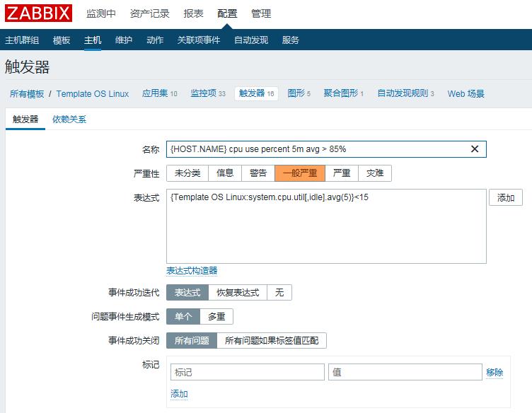Set severity to 警告
Viewport: 532px width, 413px height.
tap(258, 173)
